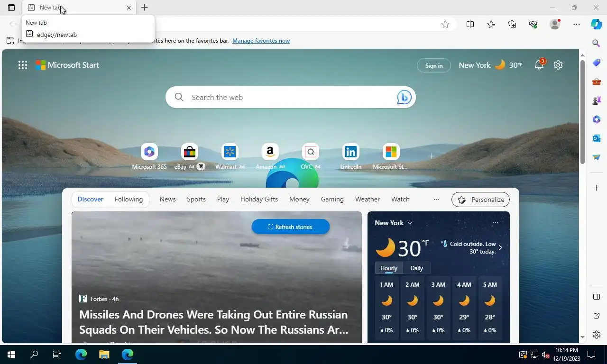
Task: Open the Gaming feed tab
Action: pyautogui.click(x=332, y=199)
